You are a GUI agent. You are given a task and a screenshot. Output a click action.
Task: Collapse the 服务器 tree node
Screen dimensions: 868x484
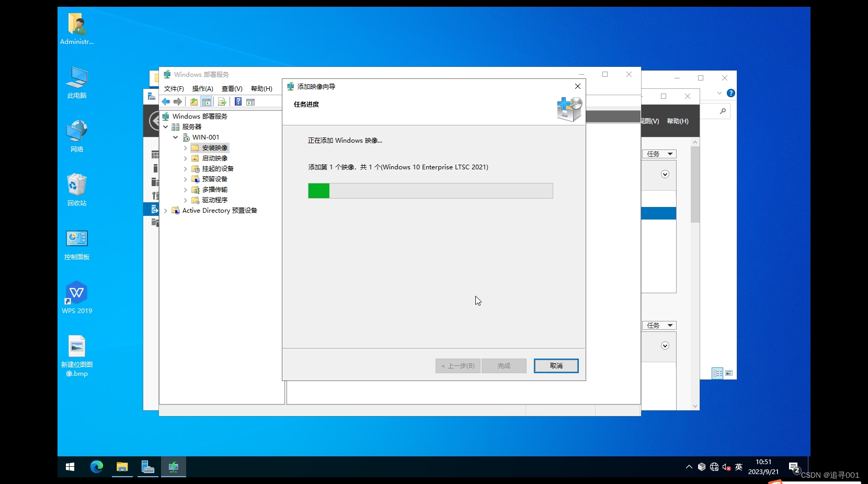point(166,127)
